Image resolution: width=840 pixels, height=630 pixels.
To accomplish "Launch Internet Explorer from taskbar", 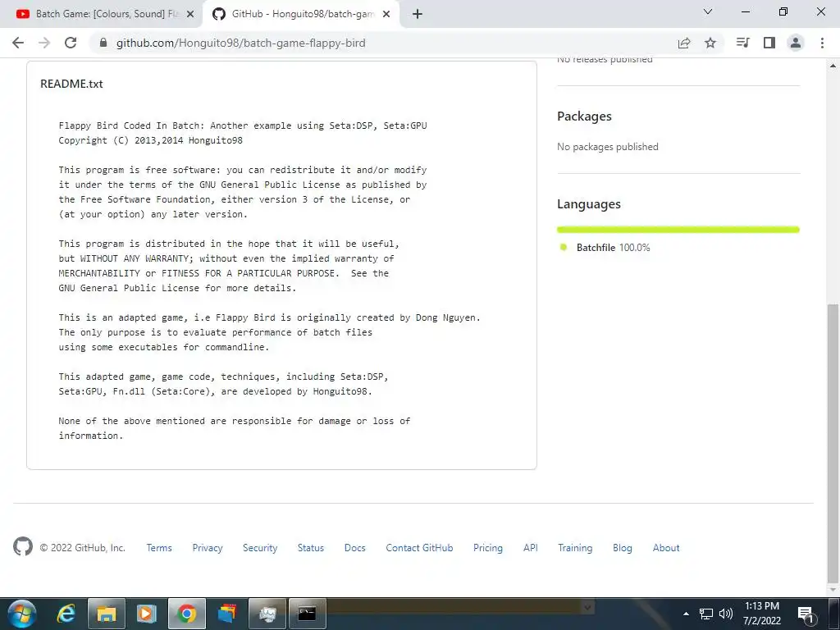I will pos(66,614).
